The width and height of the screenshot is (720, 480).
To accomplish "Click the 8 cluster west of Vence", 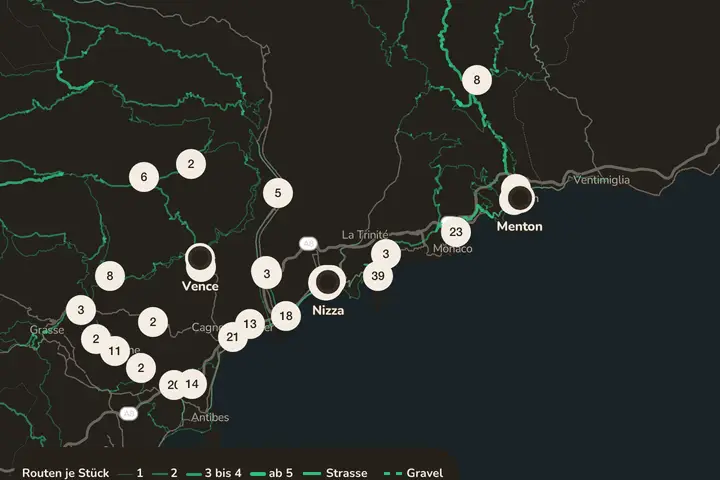I will [110, 276].
